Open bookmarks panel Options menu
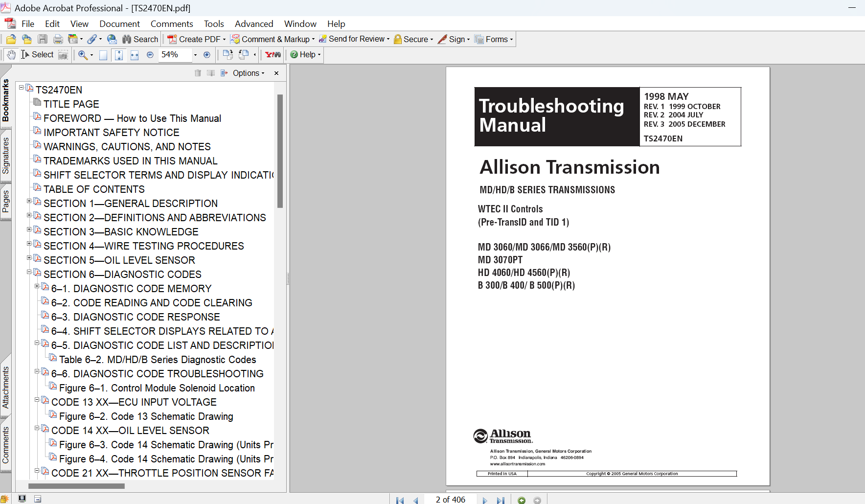Image resolution: width=865 pixels, height=504 pixels. tap(249, 73)
